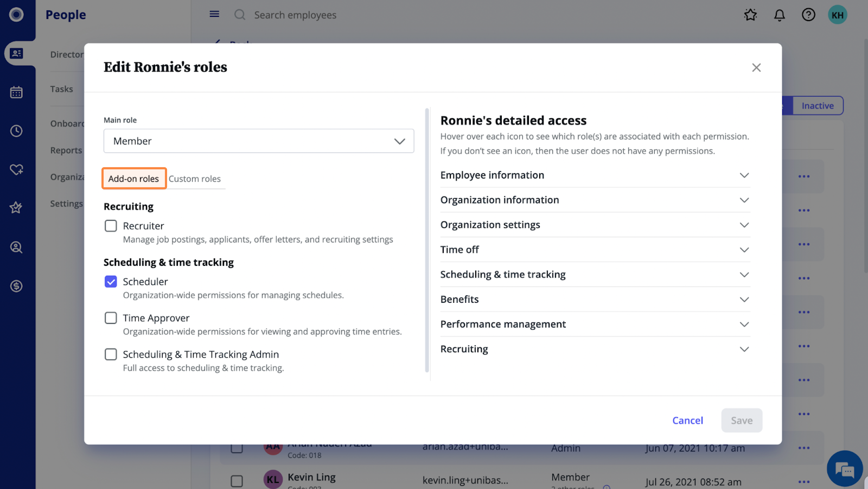Toggle the hamburger menu icon
This screenshot has height=489, width=868.
pos(214,14)
